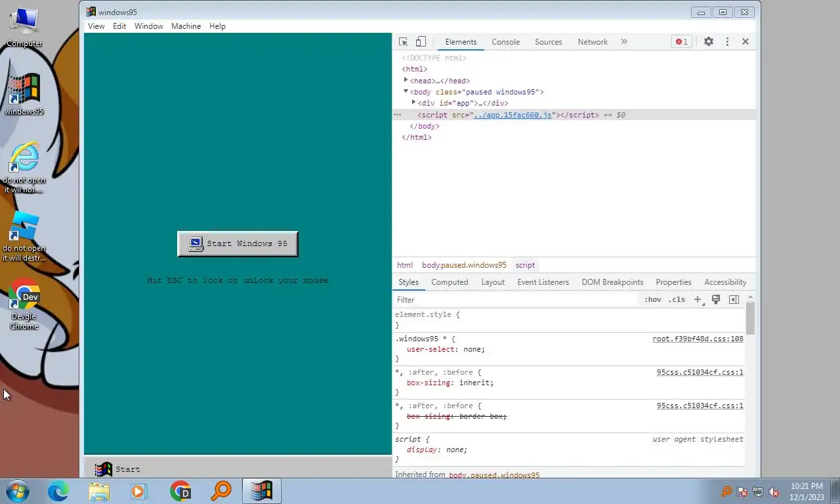Open the DOM Breakpoints pane tab
This screenshot has height=504, width=840.
click(612, 282)
